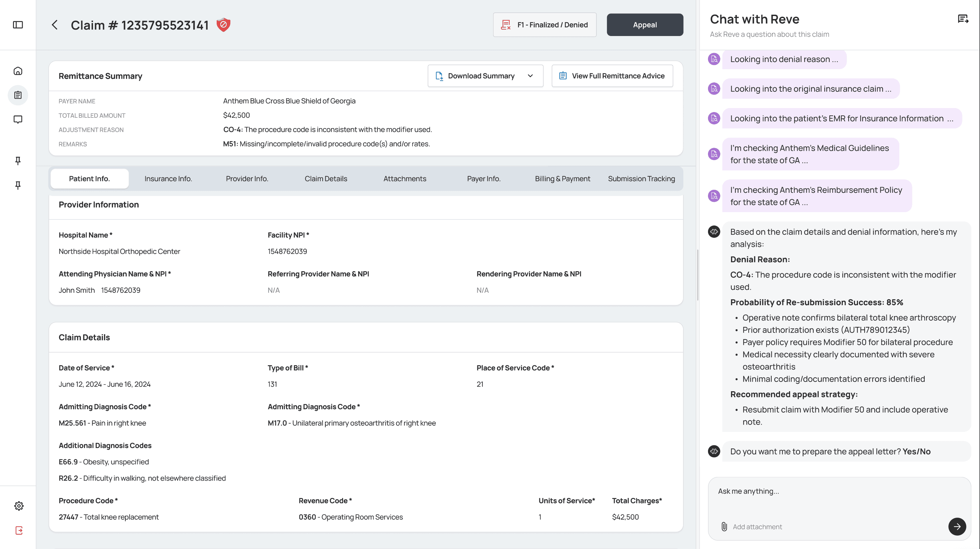980x549 pixels.
Task: Switch to the Insurance Info. tab
Action: (168, 178)
